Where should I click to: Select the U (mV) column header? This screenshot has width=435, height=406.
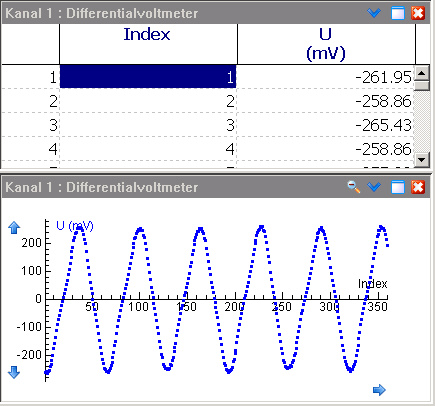click(x=326, y=44)
